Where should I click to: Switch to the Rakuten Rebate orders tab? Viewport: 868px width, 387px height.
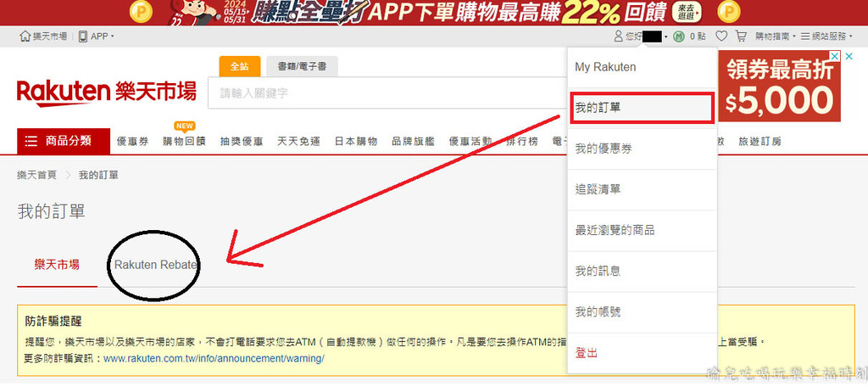click(x=156, y=265)
